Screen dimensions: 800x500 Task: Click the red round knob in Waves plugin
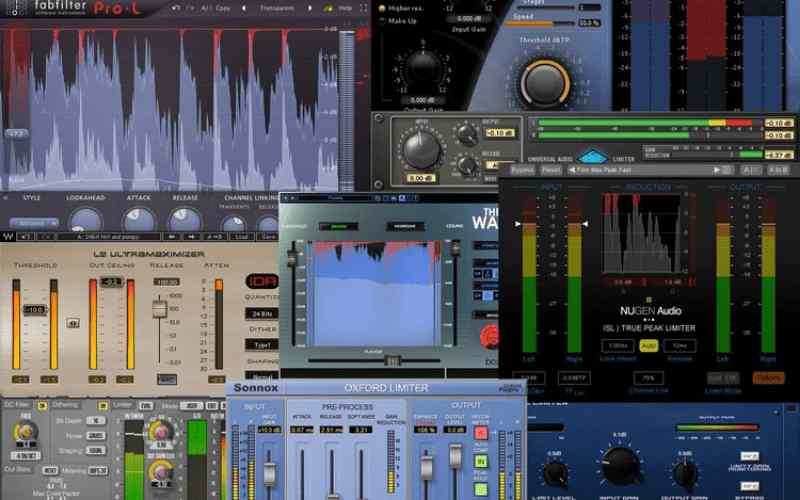490,336
